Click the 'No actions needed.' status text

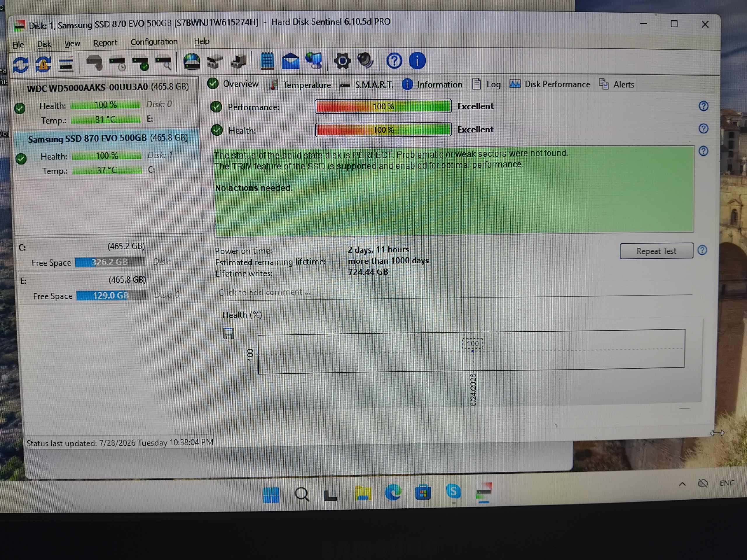(254, 188)
